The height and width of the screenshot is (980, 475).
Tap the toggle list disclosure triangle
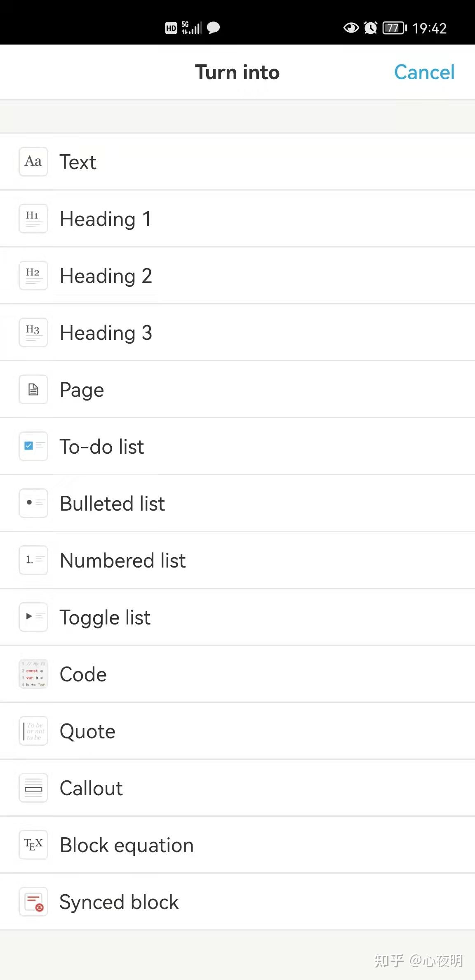(x=33, y=617)
